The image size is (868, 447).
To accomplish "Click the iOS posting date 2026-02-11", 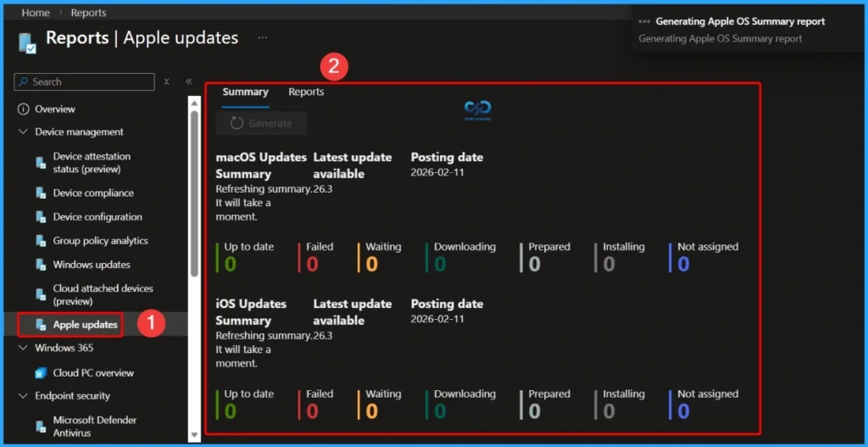I will pyautogui.click(x=437, y=319).
